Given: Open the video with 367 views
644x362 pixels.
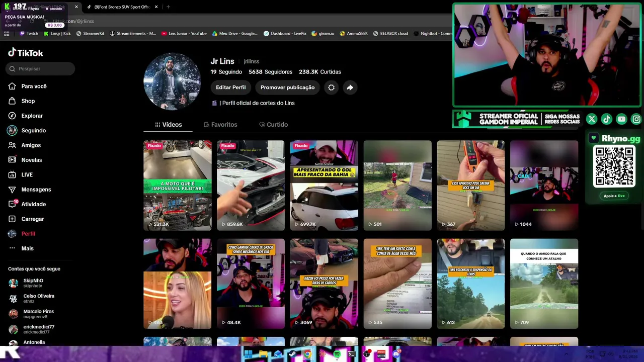Looking at the screenshot, I should 471,186.
